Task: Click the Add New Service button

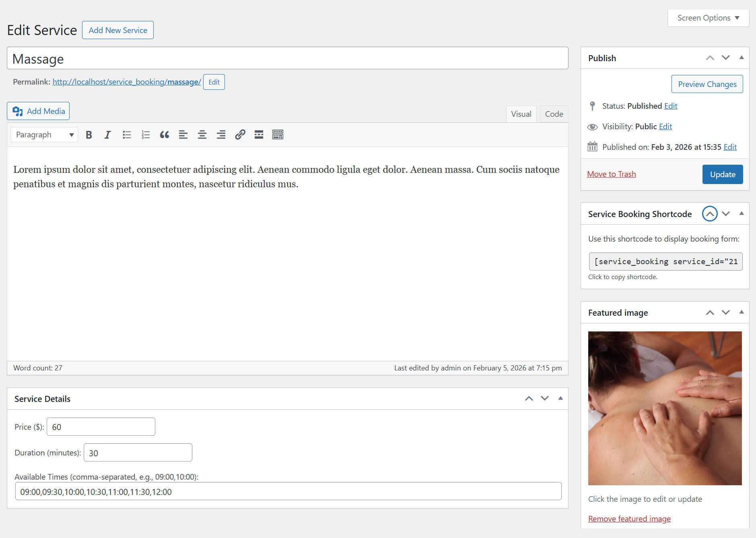Action: (x=117, y=30)
